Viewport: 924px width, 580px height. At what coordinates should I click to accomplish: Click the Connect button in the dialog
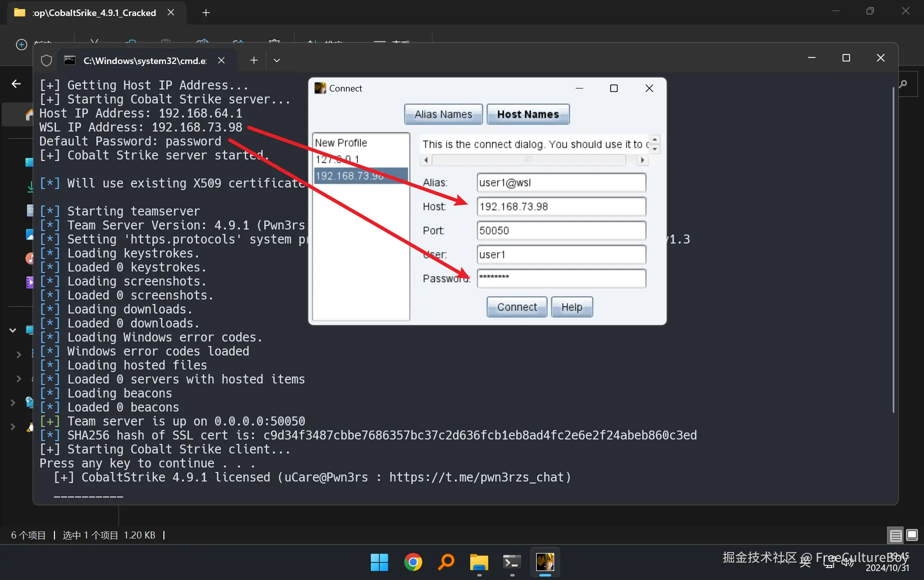click(517, 307)
